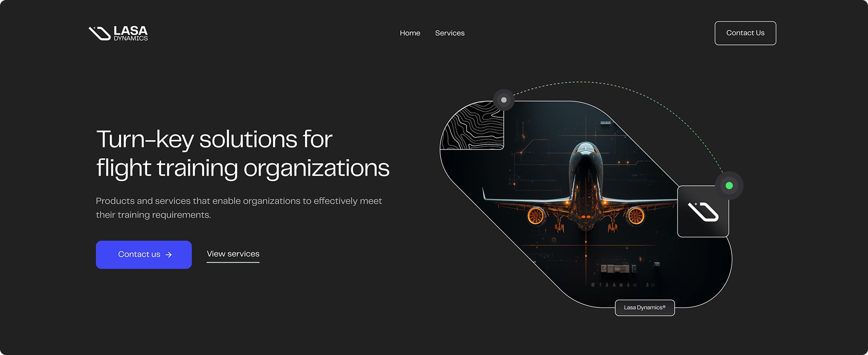The width and height of the screenshot is (868, 355).
Task: Click the blue Contact us button
Action: [143, 255]
